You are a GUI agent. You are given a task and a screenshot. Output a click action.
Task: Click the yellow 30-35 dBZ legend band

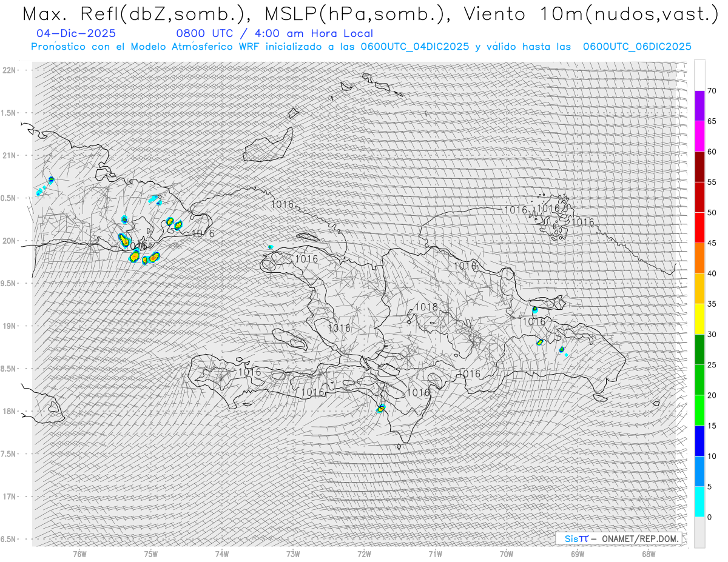(699, 319)
